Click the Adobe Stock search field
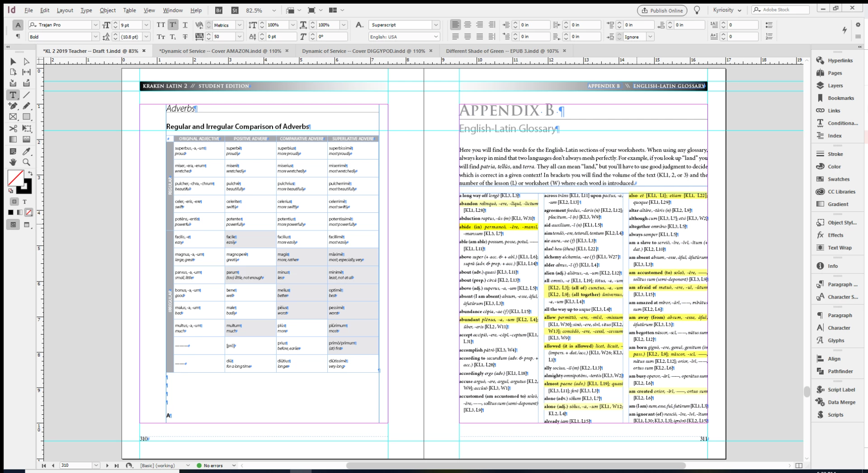This screenshot has width=868, height=473. coord(781,9)
